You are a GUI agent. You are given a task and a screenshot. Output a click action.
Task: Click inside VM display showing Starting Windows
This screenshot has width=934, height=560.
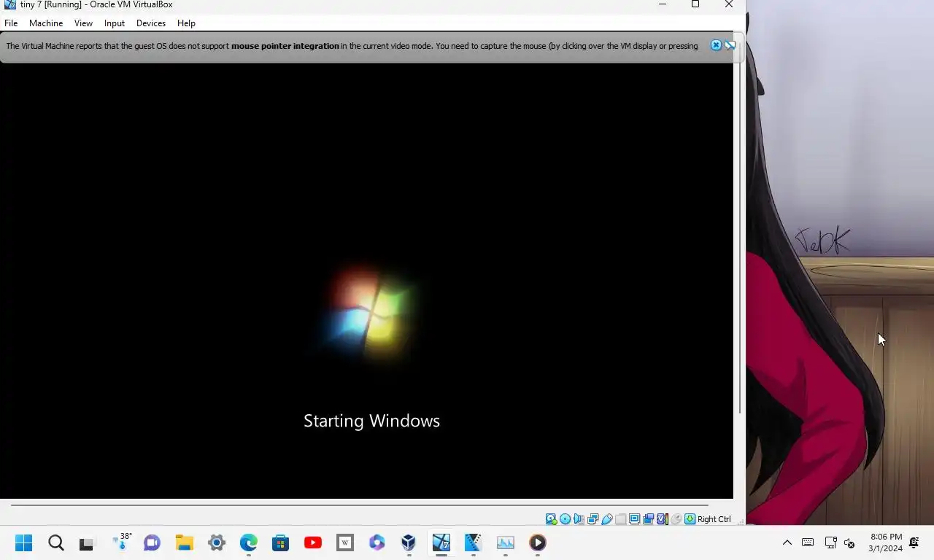coord(366,281)
